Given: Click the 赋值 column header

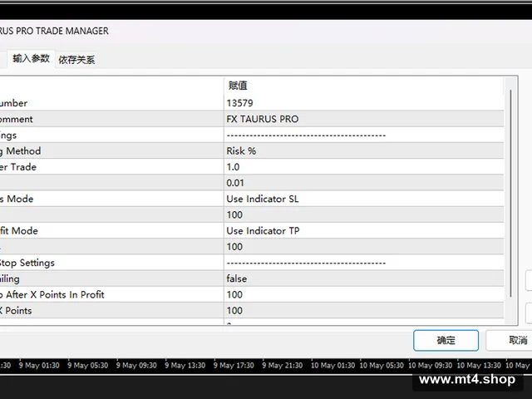Looking at the screenshot, I should (x=364, y=86).
